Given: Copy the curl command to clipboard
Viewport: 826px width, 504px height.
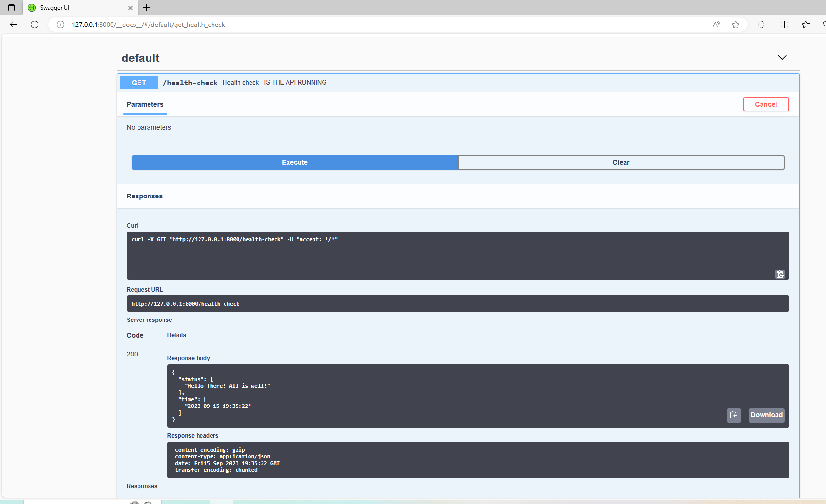Looking at the screenshot, I should tap(779, 274).
